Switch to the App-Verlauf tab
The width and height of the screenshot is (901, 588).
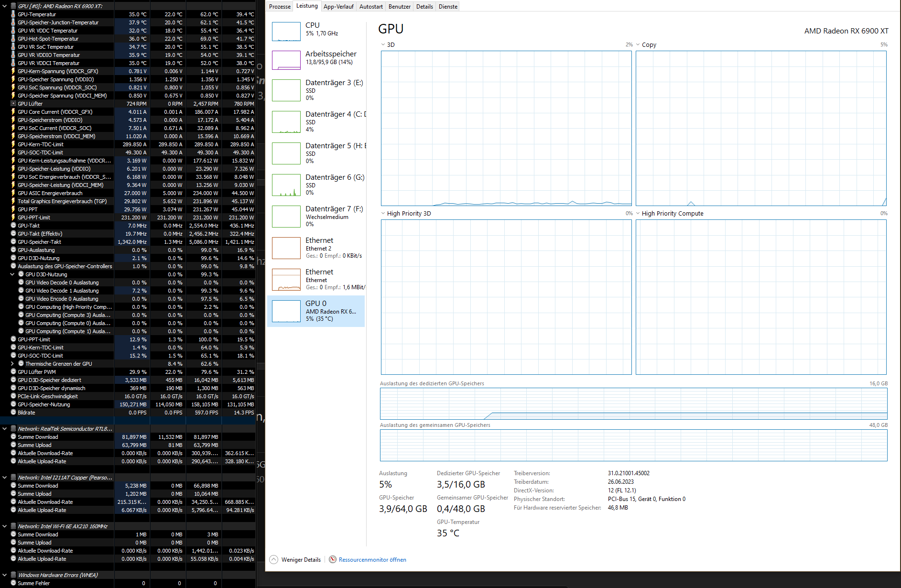tap(338, 7)
